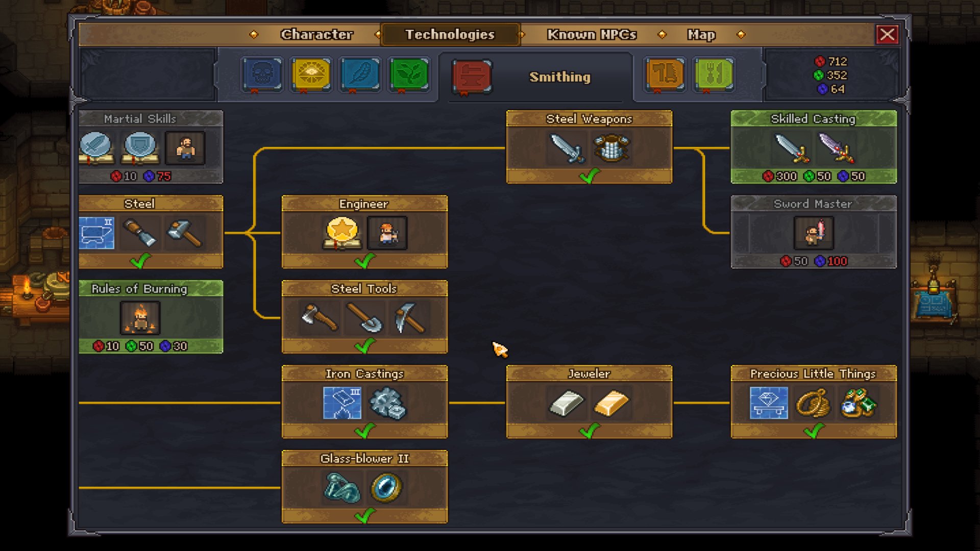Select the yellow eye technology category
980x551 pixels.
point(311,75)
